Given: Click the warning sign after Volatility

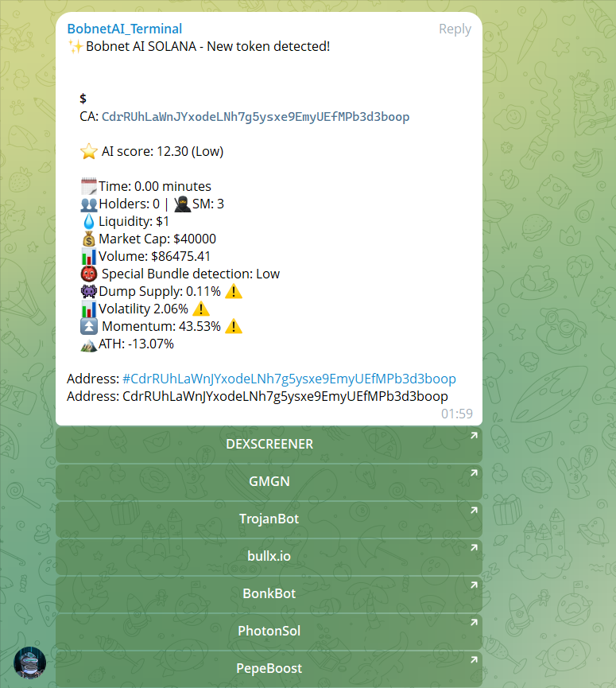Looking at the screenshot, I should pyautogui.click(x=201, y=309).
